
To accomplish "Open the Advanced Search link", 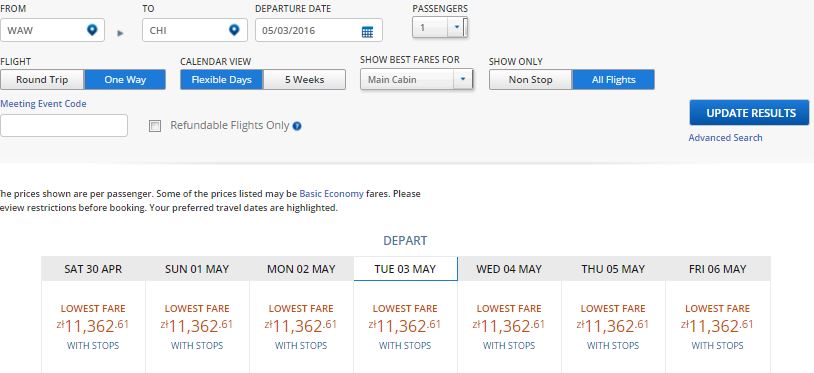I will point(725,137).
